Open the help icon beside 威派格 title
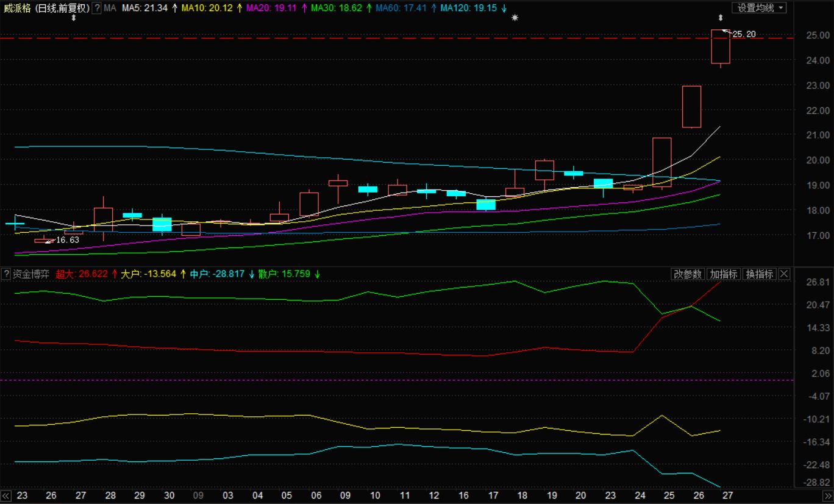 pos(96,8)
